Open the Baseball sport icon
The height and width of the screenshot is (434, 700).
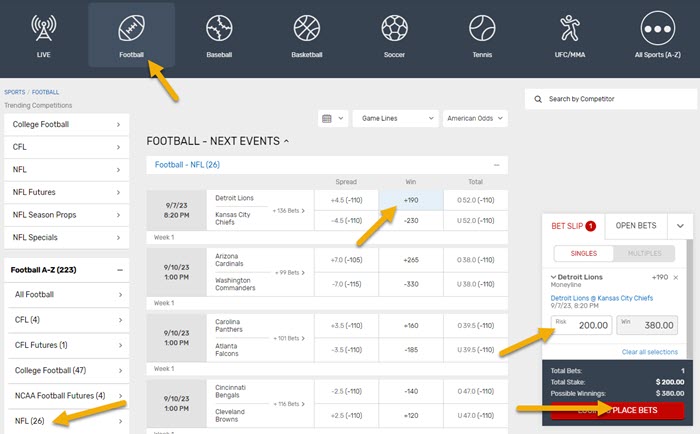click(x=218, y=28)
